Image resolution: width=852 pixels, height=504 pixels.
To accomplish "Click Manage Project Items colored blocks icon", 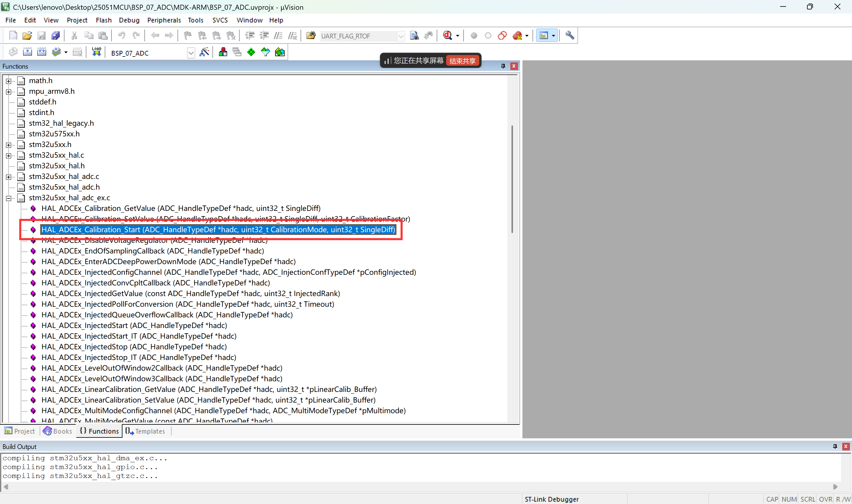I will [x=223, y=52].
